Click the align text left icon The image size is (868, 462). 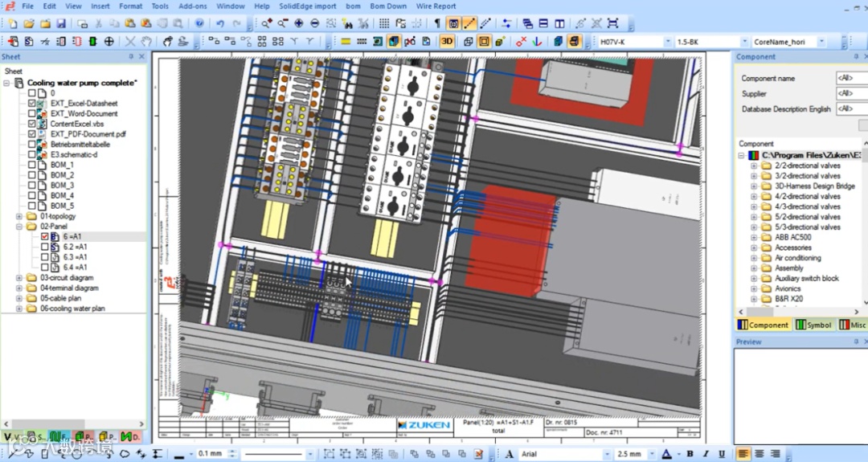744,454
